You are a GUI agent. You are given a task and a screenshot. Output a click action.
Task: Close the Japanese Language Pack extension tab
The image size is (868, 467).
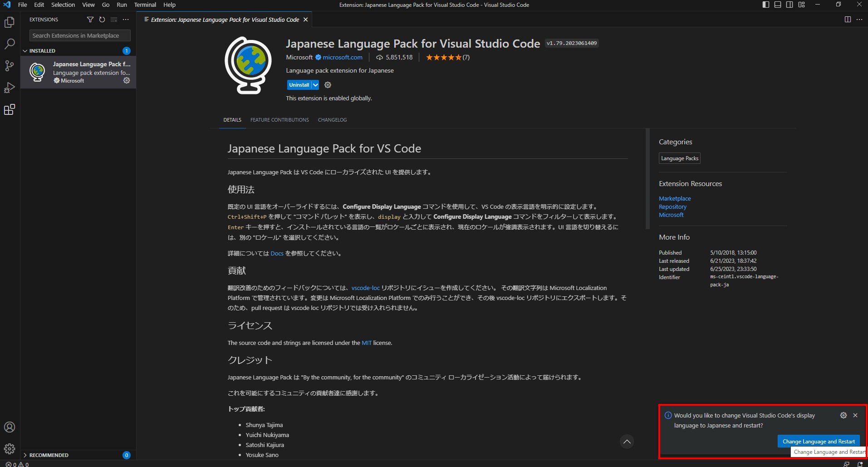tap(305, 20)
